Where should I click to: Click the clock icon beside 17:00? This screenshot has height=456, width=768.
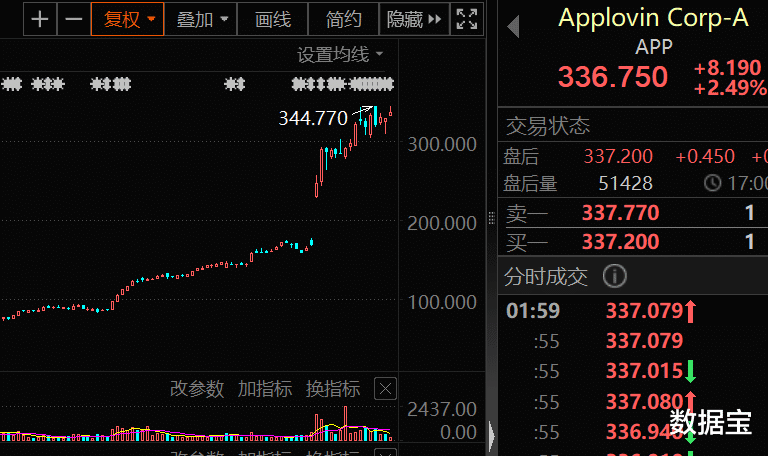[x=712, y=183]
